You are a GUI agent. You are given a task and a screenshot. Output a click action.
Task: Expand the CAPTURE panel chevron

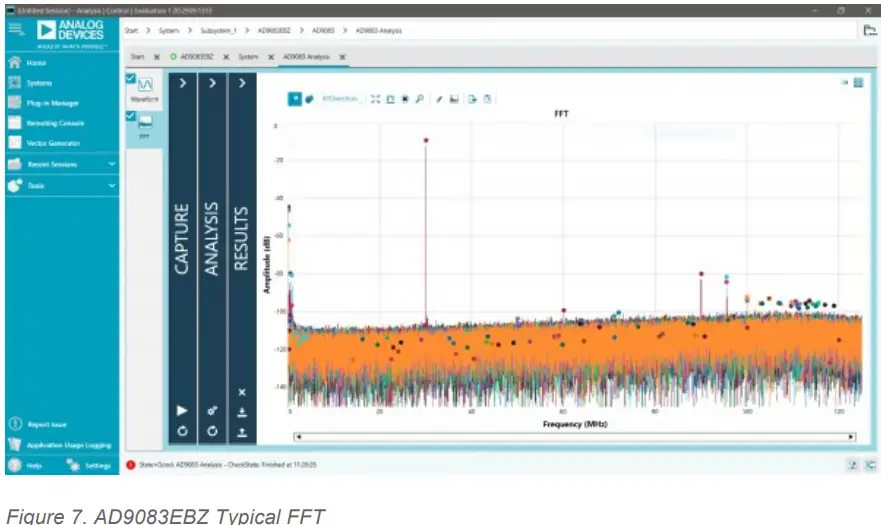[183, 83]
